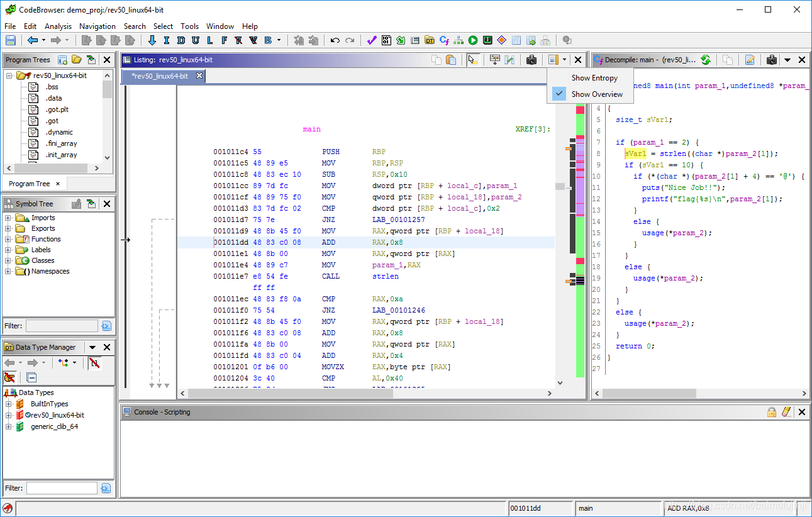Expand the Functions folder in Symbol Tree
812x517 pixels.
8,239
